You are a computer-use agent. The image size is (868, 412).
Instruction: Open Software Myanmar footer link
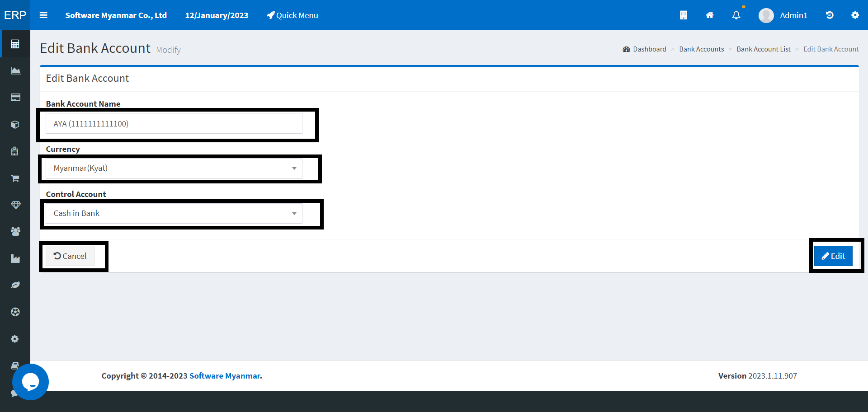coord(225,376)
